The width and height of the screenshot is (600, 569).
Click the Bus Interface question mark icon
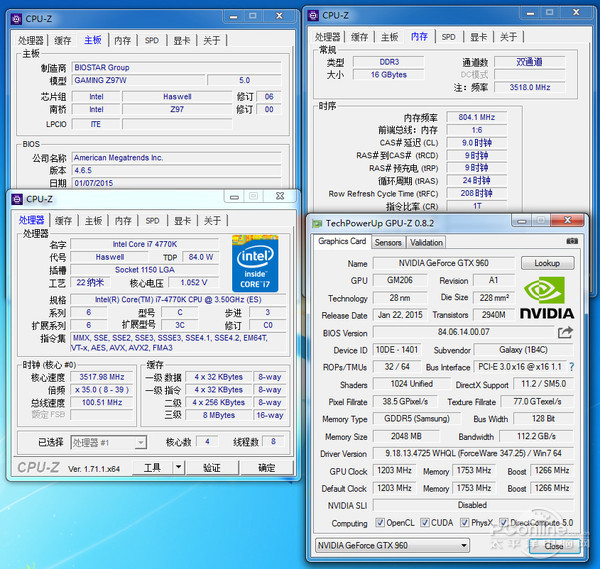(571, 367)
